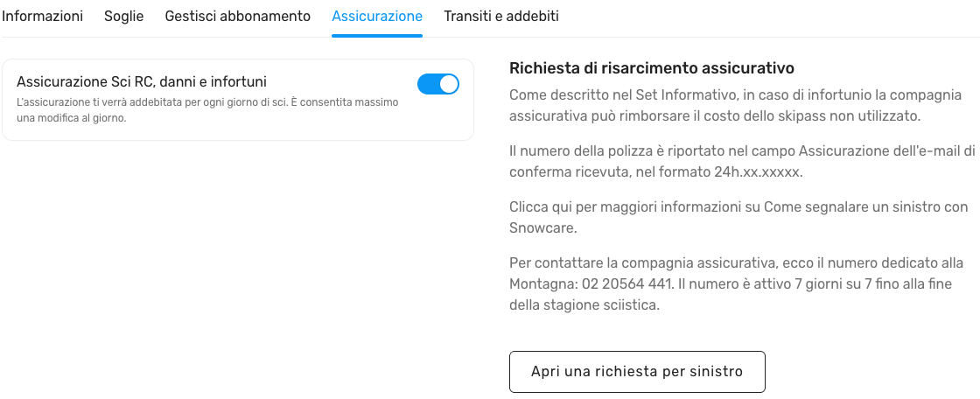
Task: Go to Gestisci abbonamento tab
Action: (x=237, y=16)
